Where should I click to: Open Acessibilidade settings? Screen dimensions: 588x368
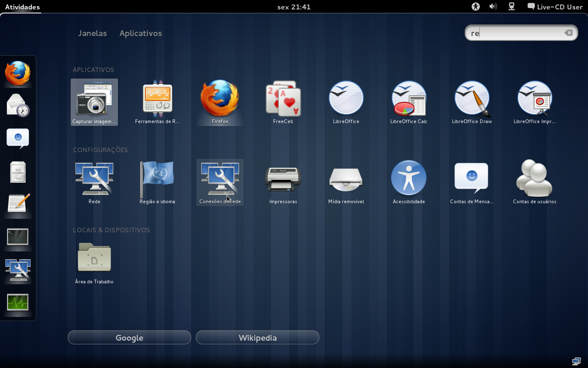409,182
